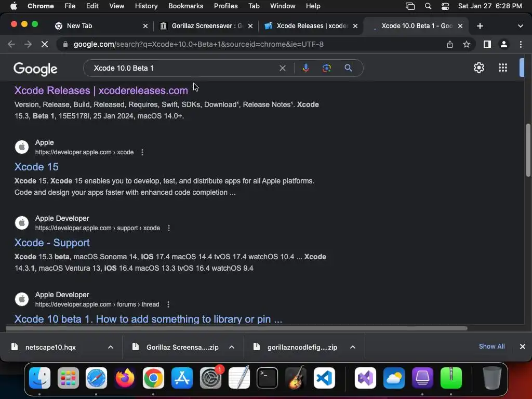This screenshot has width=532, height=399.
Task: Launch GarageBand from the Dock
Action: pyautogui.click(x=296, y=378)
